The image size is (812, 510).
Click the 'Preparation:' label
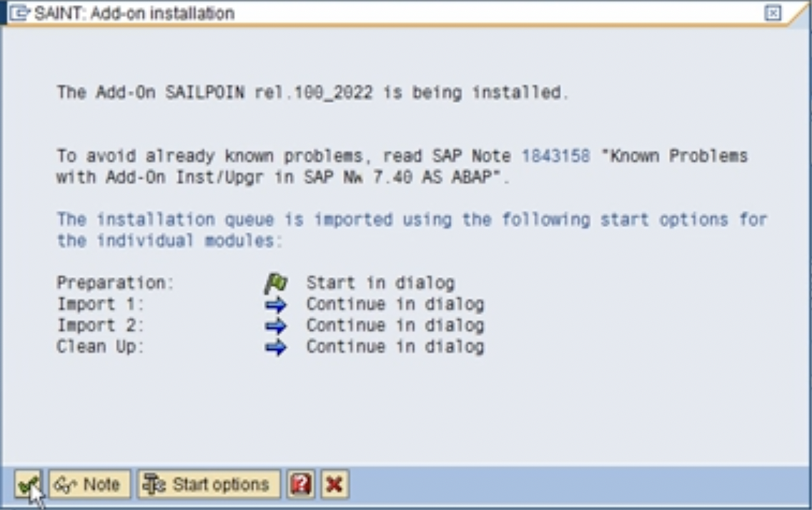tap(115, 283)
